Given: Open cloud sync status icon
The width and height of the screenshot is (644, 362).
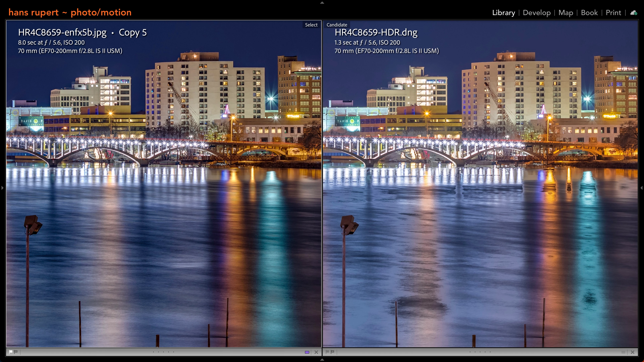Looking at the screenshot, I should 633,13.
